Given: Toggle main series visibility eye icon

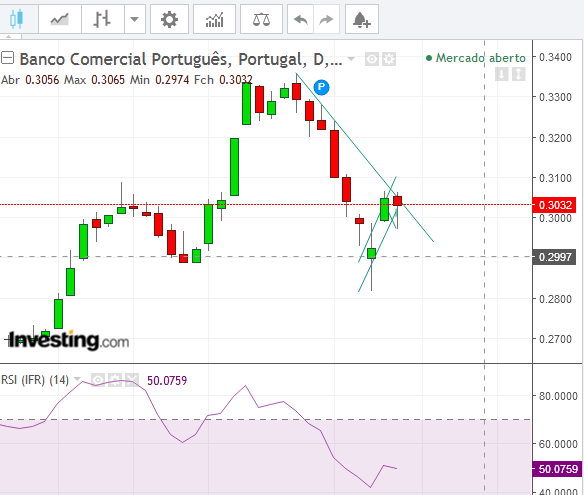Looking at the screenshot, I should pyautogui.click(x=372, y=59).
